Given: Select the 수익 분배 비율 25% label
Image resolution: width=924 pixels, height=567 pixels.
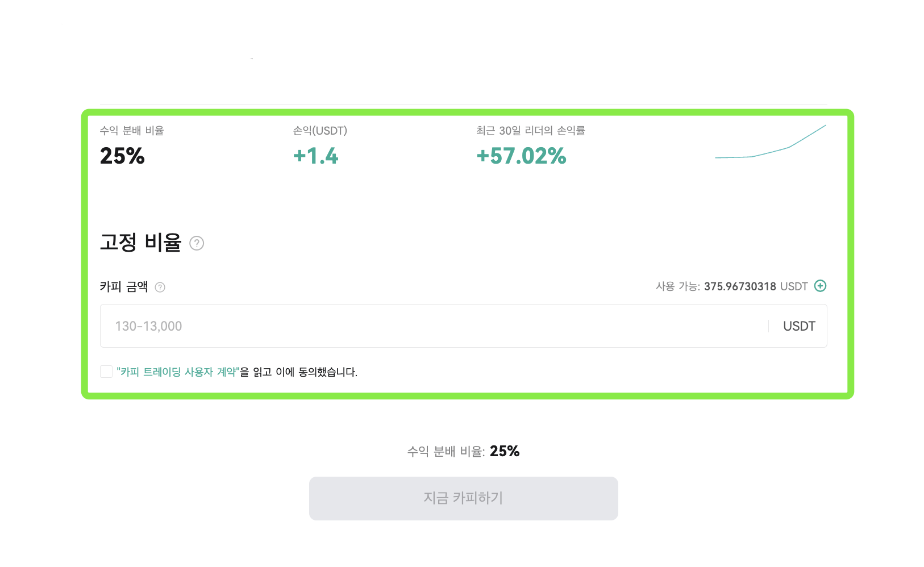Looking at the screenshot, I should tap(122, 156).
